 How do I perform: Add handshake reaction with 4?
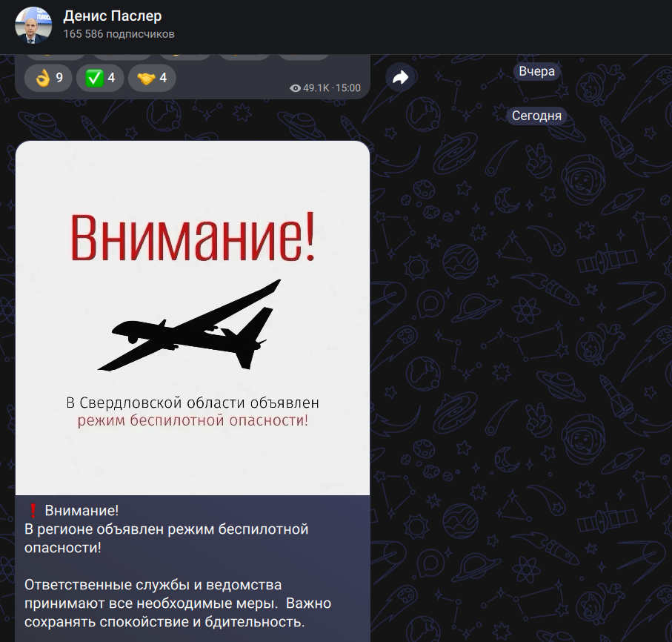pos(152,78)
